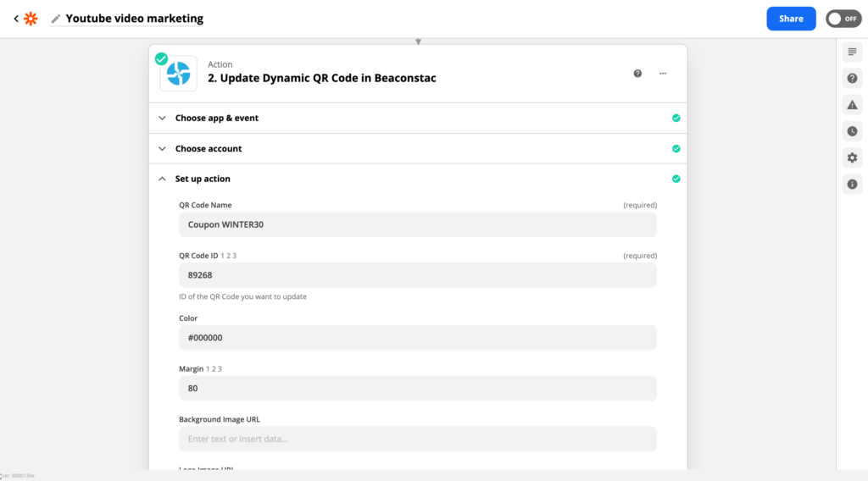Rename the Youtube video marketing title

[x=135, y=19]
